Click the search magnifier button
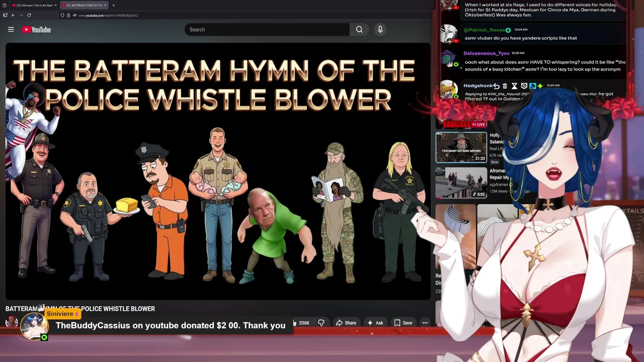 point(359,30)
